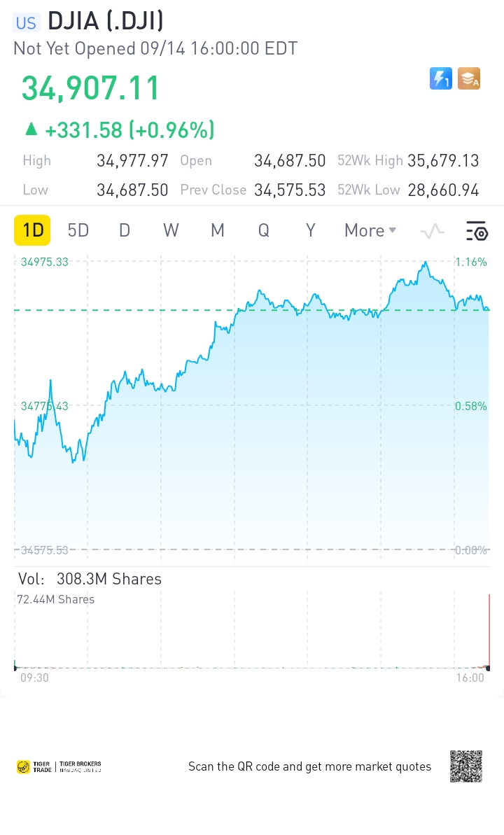Select the M monthly chart tab
This screenshot has width=504, height=835.
tap(218, 230)
